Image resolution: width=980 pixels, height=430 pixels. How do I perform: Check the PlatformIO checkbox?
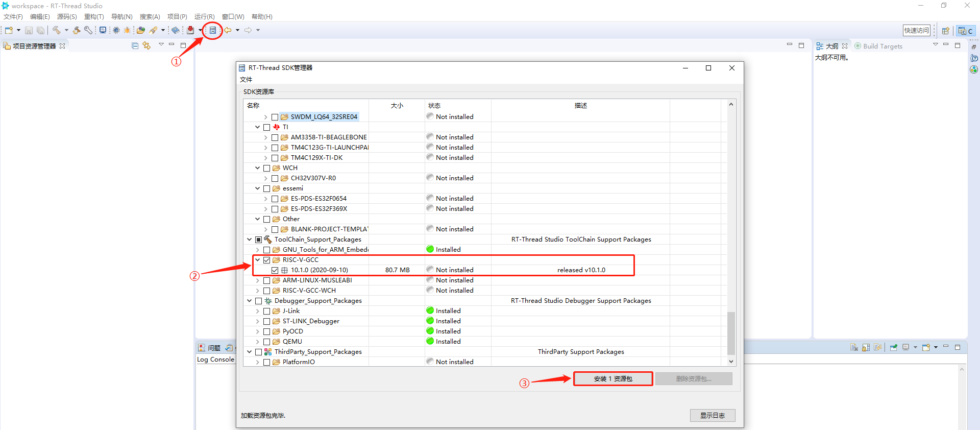tap(267, 362)
